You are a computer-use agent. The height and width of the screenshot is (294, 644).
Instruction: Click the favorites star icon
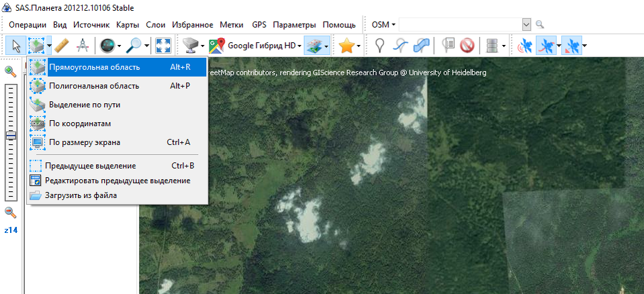[x=347, y=46]
